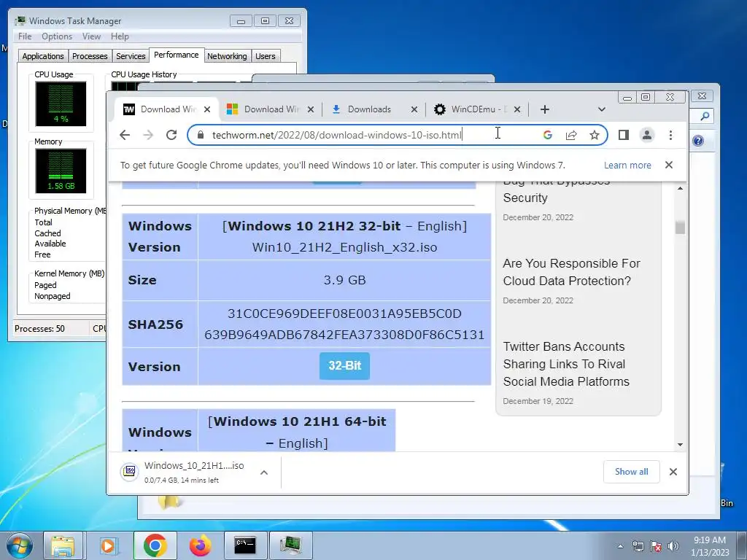Select Task Manager Performance tab
The height and width of the screenshot is (560, 747).
[177, 55]
